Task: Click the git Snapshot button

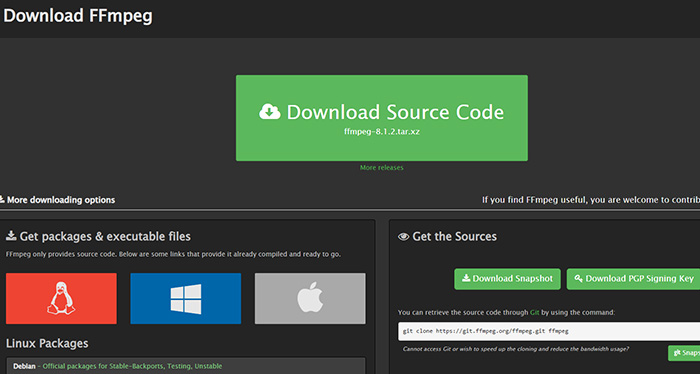Action: click(684, 353)
